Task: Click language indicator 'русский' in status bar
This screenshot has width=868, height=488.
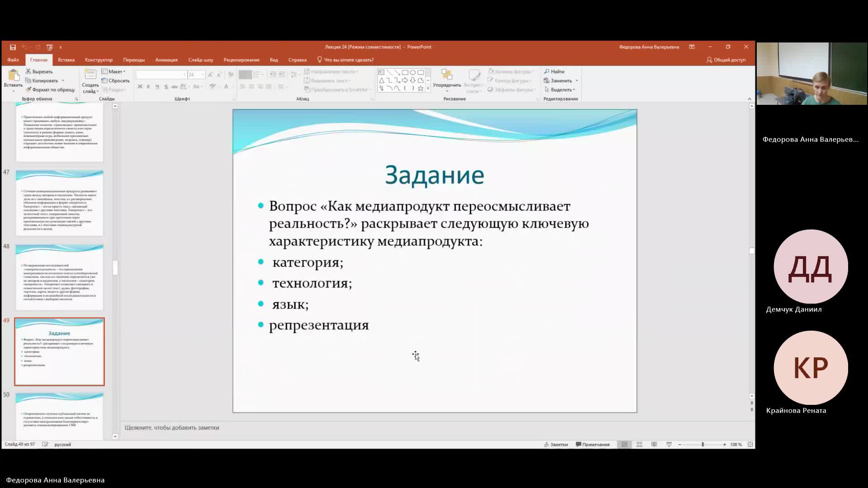Action: click(x=63, y=445)
